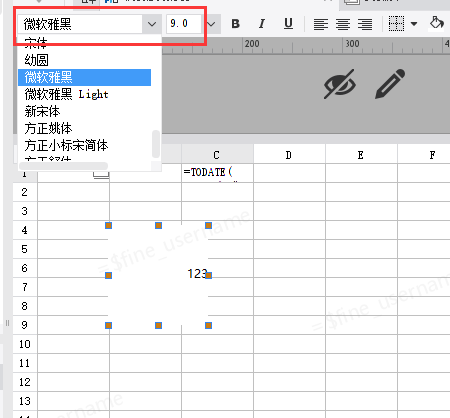Select column C header
This screenshot has width=450, height=418.
(x=217, y=155)
